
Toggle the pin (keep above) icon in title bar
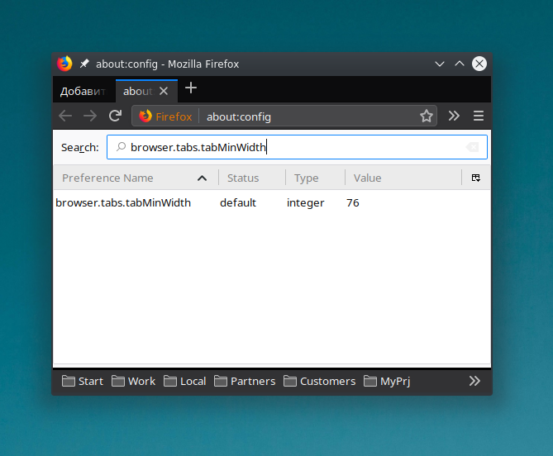(84, 64)
